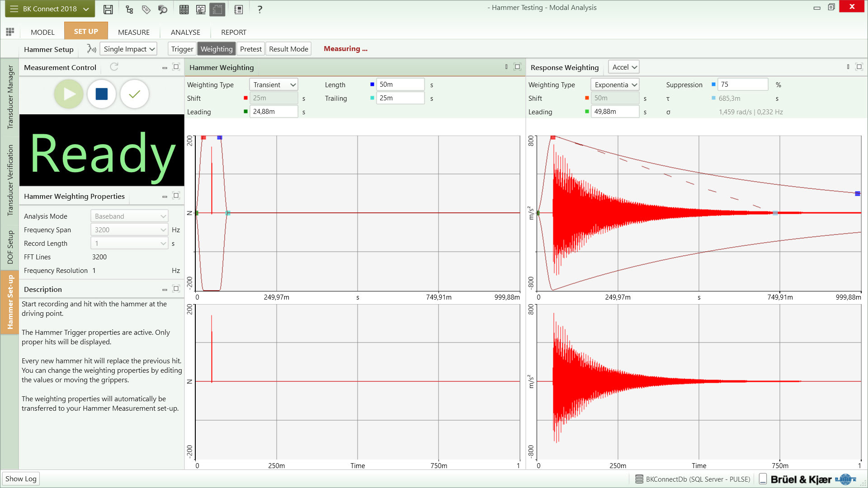Accept hit with checkmark button
Image resolution: width=868 pixels, height=488 pixels.
(134, 94)
